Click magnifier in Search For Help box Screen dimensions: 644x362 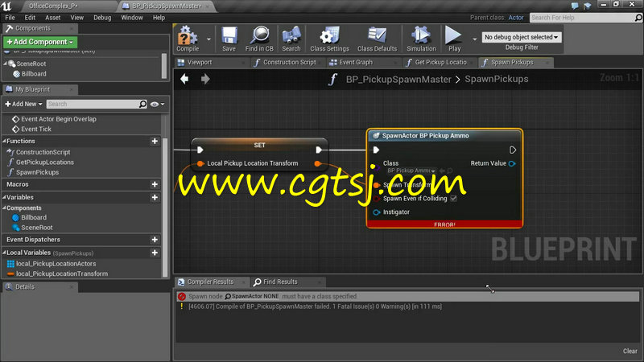pos(638,18)
